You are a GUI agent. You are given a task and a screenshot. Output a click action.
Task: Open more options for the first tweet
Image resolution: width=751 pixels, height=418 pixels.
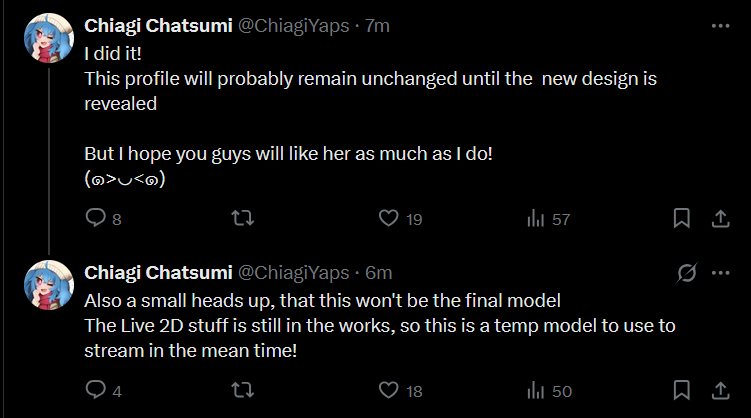pos(720,26)
